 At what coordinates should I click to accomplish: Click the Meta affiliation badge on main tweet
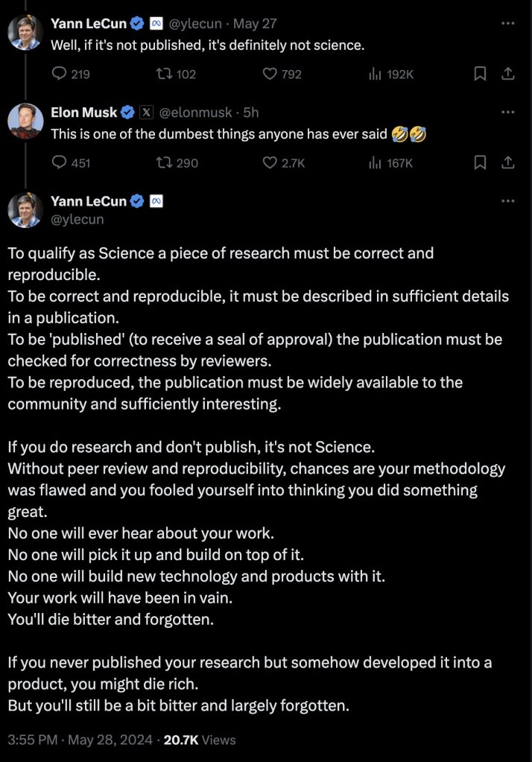[156, 201]
